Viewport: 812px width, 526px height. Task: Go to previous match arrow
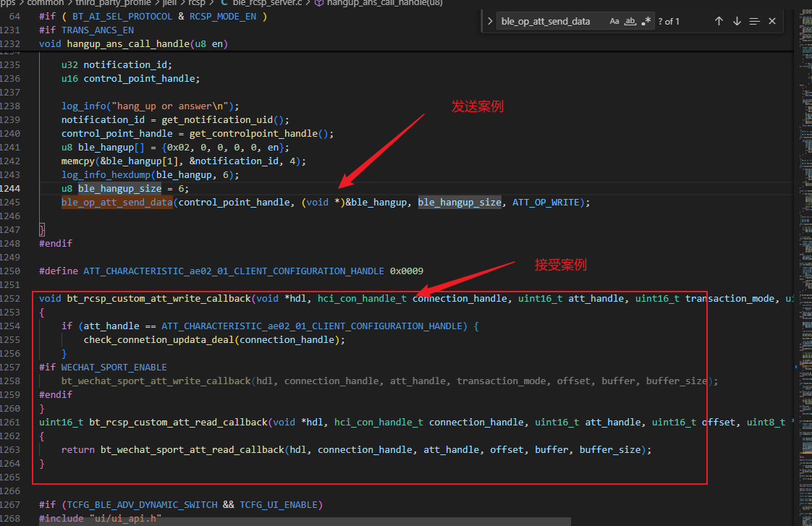click(719, 21)
